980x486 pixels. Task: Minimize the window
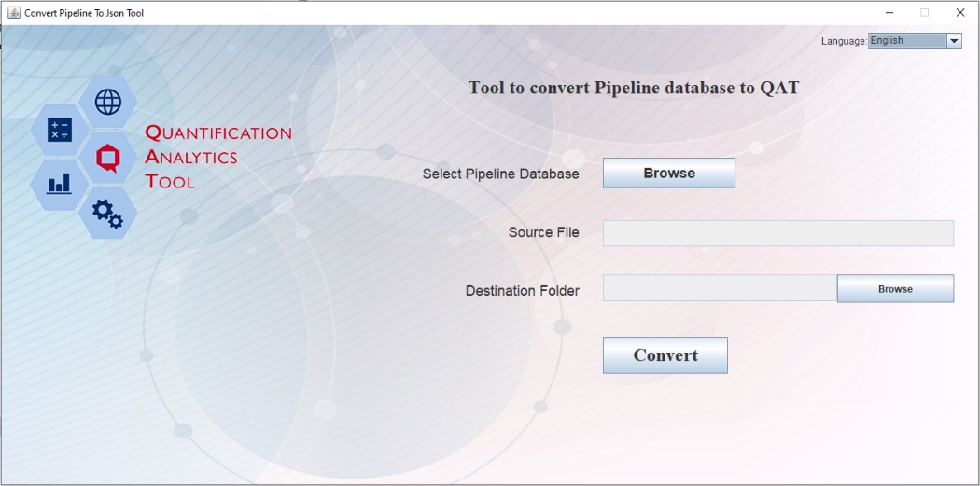(889, 12)
